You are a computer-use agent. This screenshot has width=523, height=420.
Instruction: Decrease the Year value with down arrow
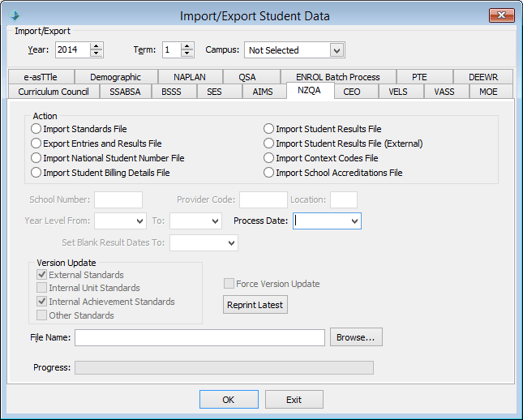pos(96,54)
